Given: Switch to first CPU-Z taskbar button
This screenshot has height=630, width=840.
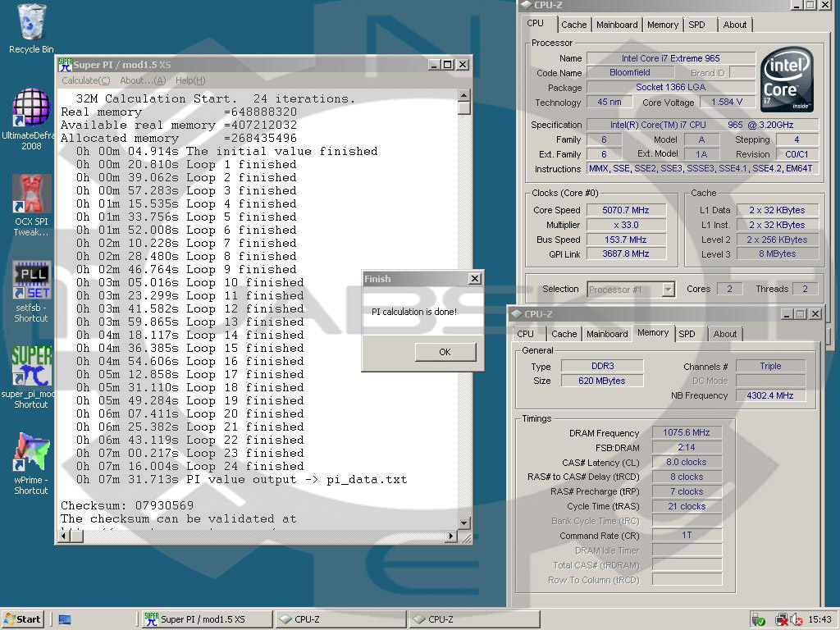Looking at the screenshot, I should (340, 620).
